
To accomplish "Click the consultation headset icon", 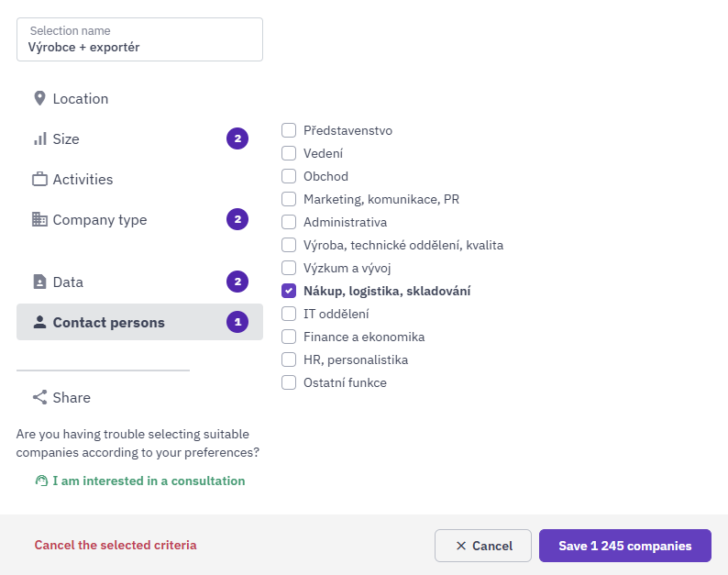I will [41, 481].
